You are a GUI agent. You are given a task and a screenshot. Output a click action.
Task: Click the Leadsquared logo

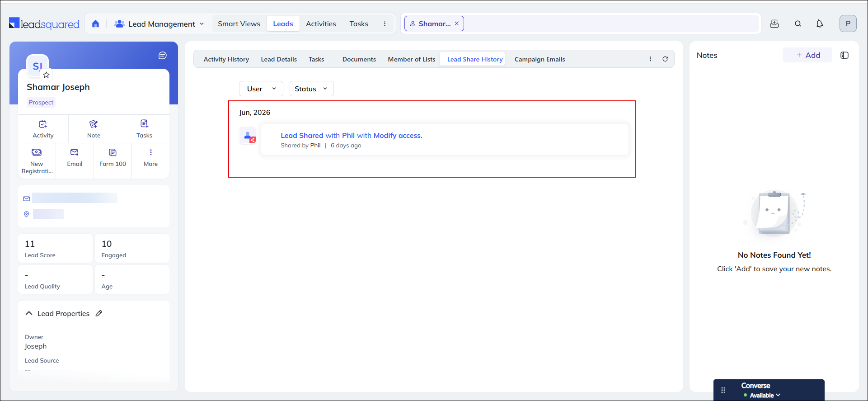click(44, 24)
